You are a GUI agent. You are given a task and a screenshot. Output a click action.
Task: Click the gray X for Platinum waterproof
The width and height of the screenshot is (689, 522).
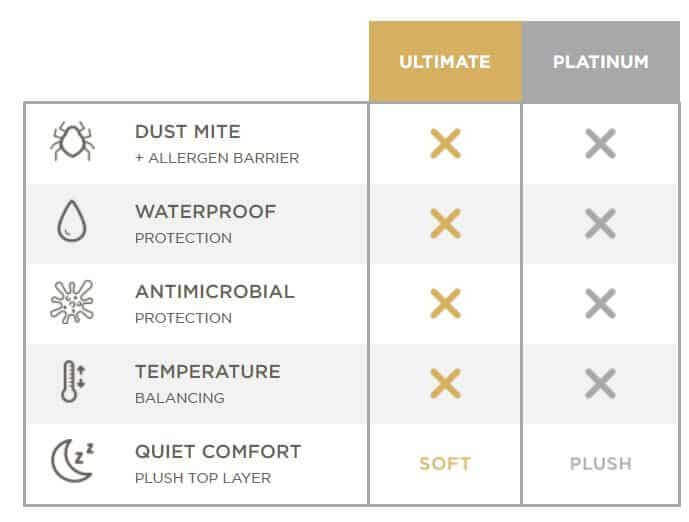click(600, 224)
